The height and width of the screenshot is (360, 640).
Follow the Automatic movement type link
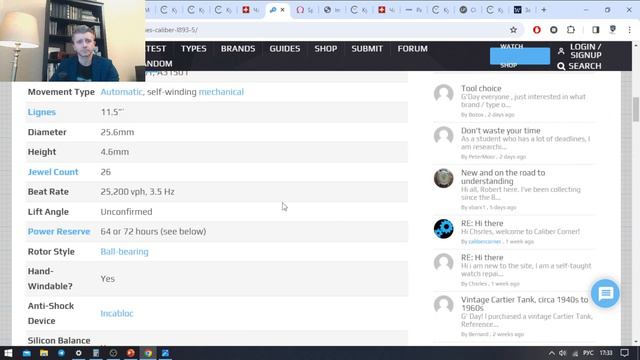coord(122,92)
